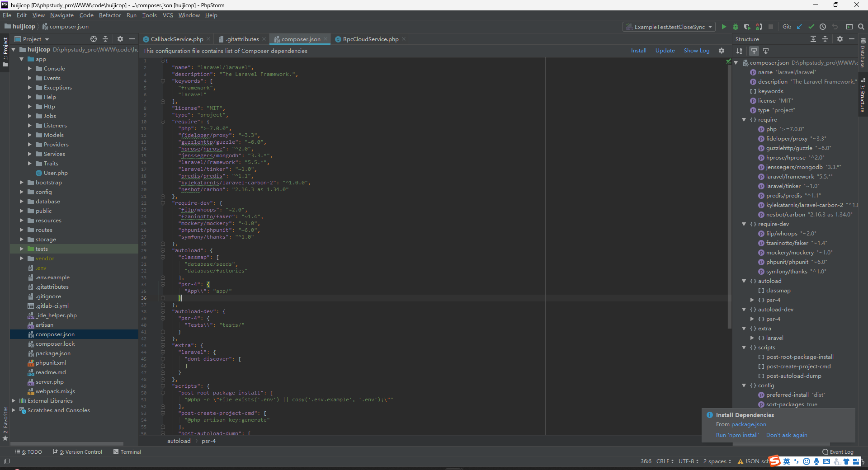Viewport: 868px width, 470px height.
Task: Open the File menu
Action: tap(7, 15)
